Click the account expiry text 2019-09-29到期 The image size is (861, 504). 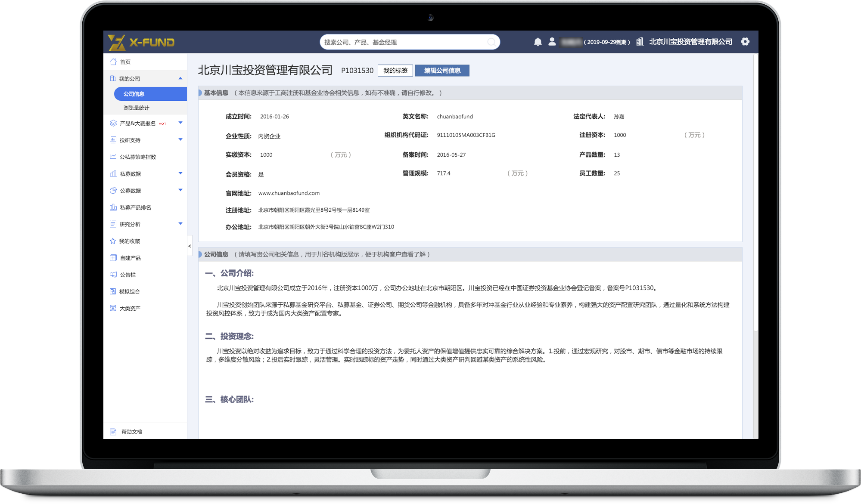[x=607, y=42]
